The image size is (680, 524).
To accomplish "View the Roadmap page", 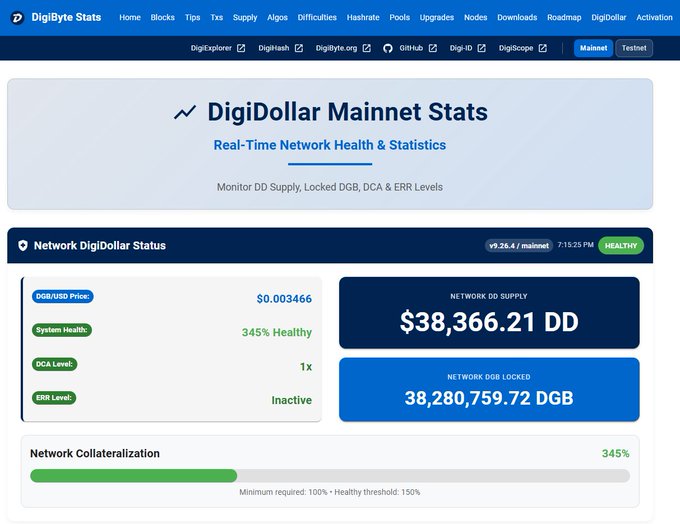I will click(x=564, y=17).
